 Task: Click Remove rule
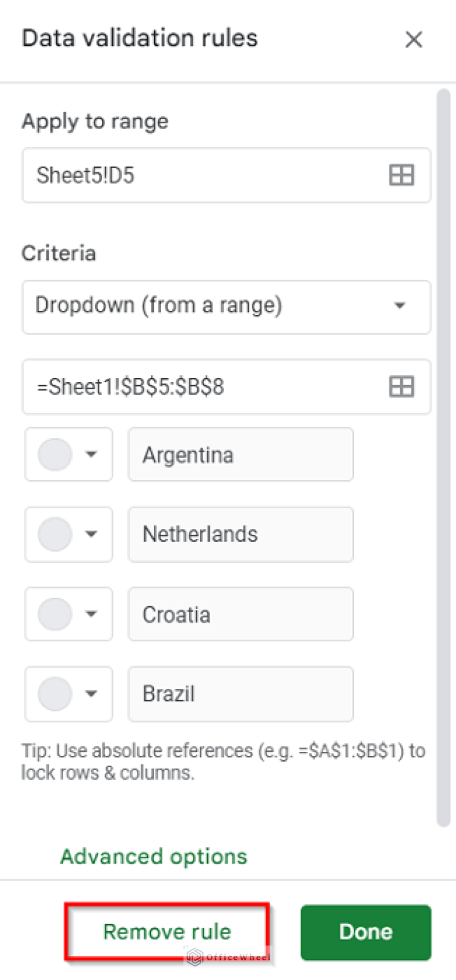tap(167, 931)
